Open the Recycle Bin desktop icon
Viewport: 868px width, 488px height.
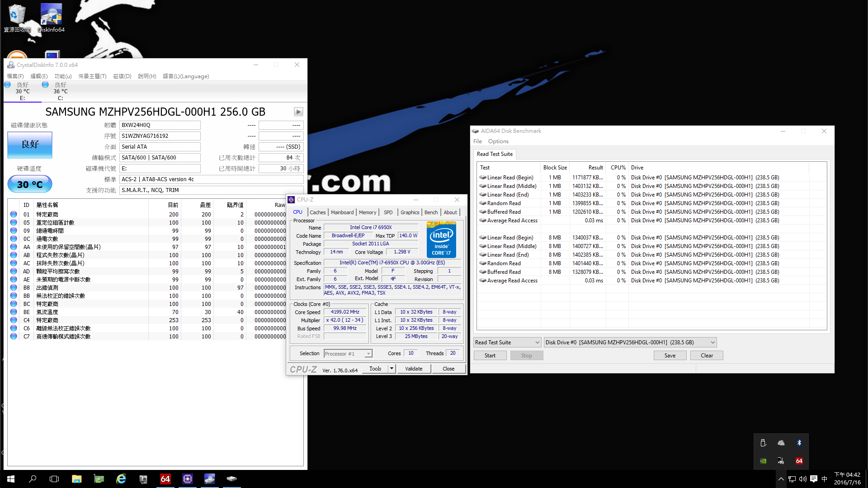click(x=17, y=18)
